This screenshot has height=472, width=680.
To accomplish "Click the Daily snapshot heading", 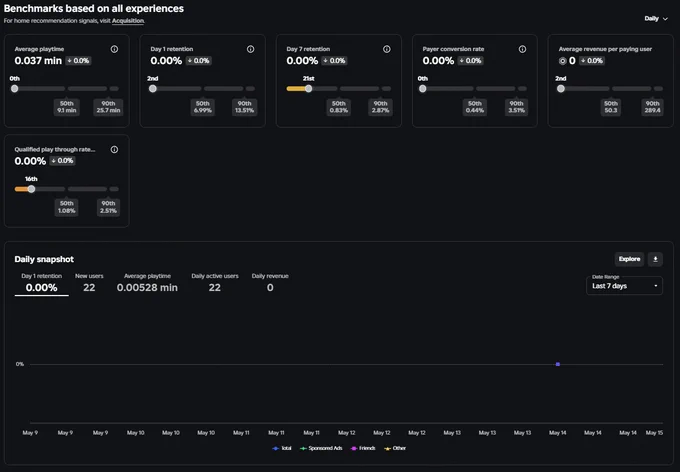I will [x=44, y=259].
